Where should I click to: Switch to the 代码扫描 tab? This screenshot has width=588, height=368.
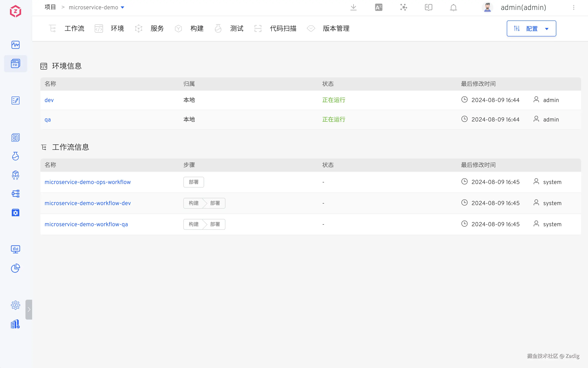pos(283,29)
